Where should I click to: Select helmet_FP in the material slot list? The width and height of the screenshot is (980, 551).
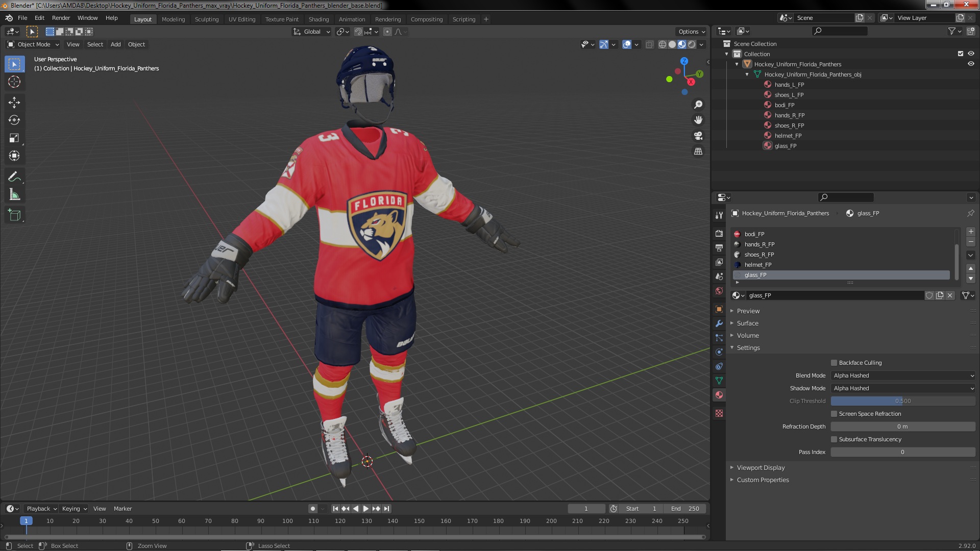841,265
